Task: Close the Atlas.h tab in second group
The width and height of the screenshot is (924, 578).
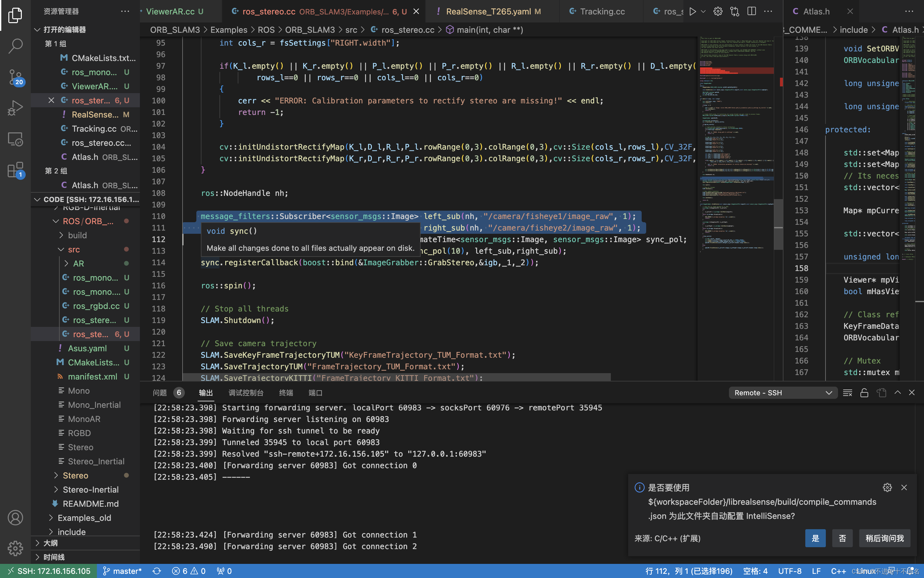Action: click(x=850, y=12)
